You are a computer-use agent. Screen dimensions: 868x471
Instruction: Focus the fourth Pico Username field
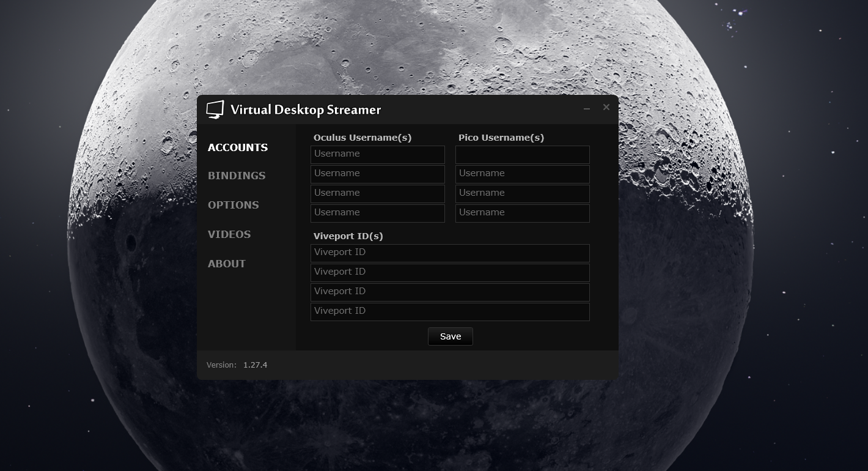pos(523,213)
